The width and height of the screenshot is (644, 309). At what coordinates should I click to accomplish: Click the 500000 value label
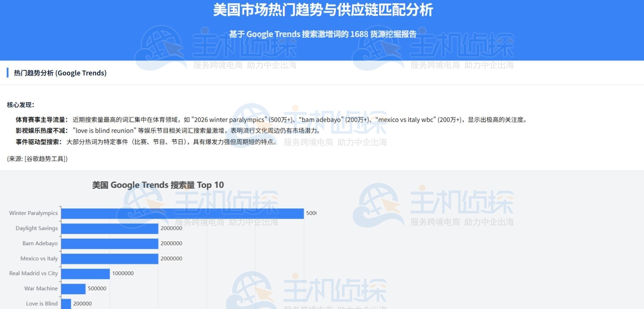(97, 289)
